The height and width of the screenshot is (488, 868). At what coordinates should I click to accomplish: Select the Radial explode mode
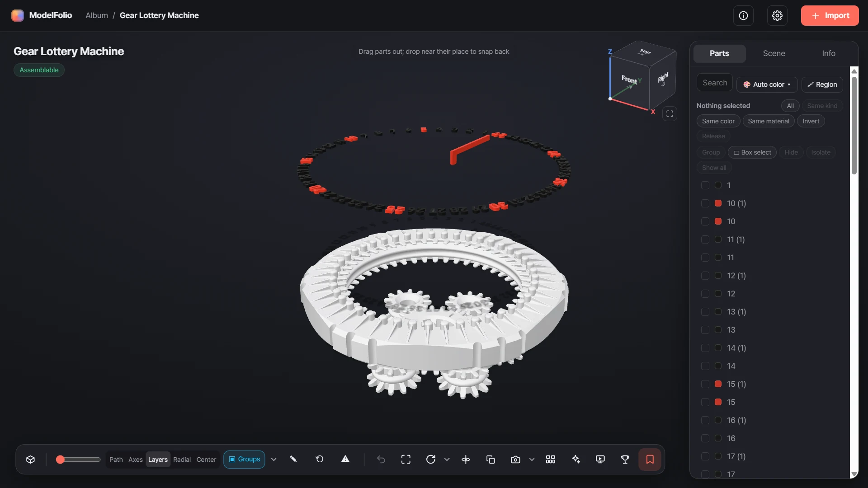pyautogui.click(x=182, y=460)
